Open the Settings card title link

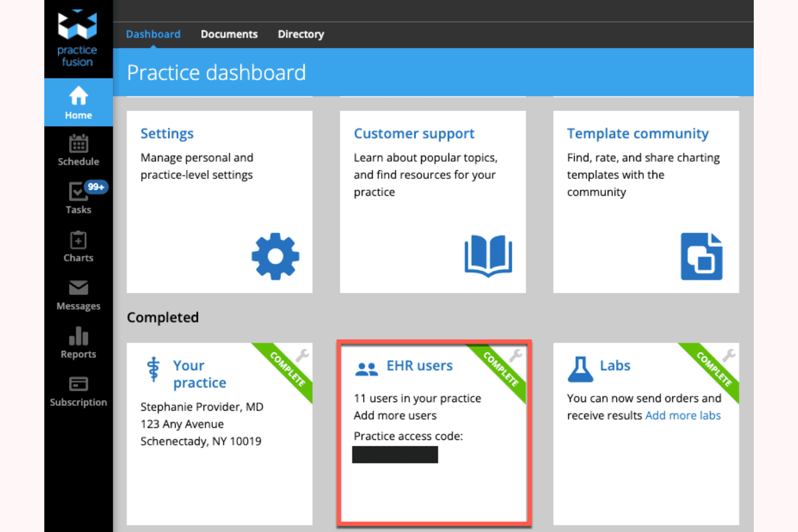(167, 133)
